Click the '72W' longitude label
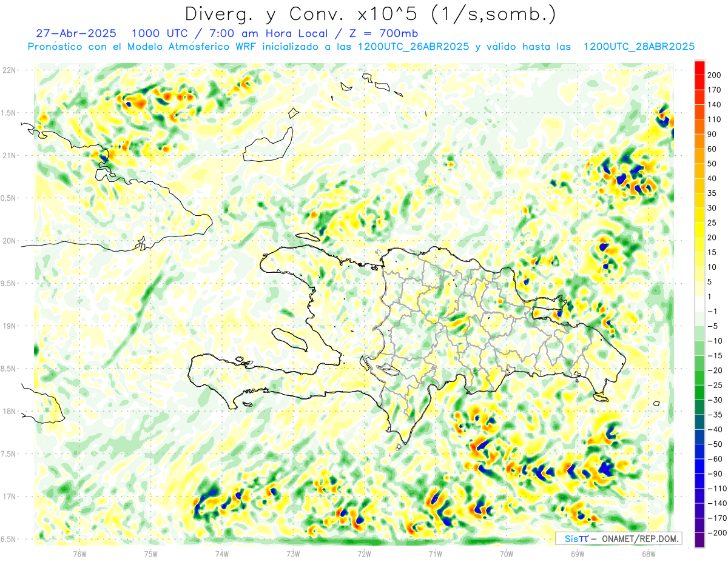Screen dimensions: 728x562 (364, 553)
